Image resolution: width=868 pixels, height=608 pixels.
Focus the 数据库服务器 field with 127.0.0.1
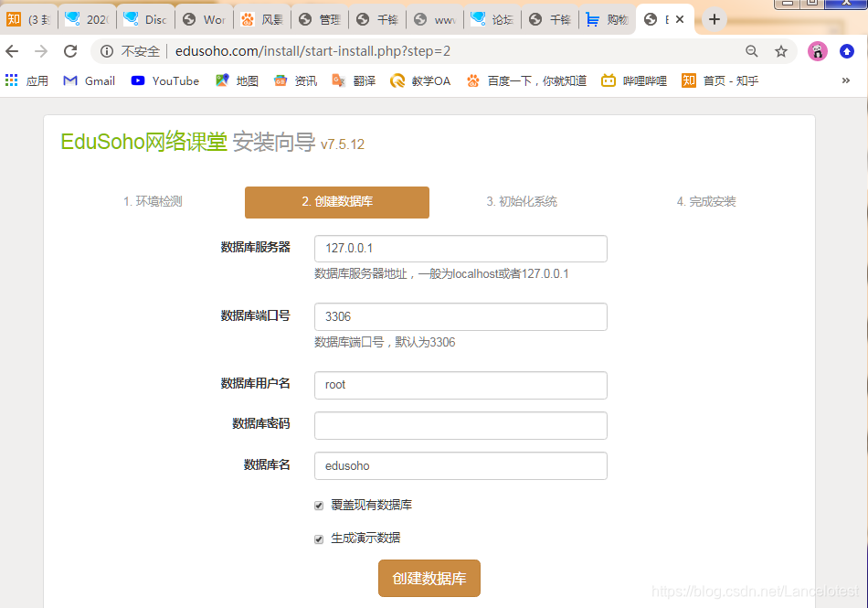pos(460,249)
